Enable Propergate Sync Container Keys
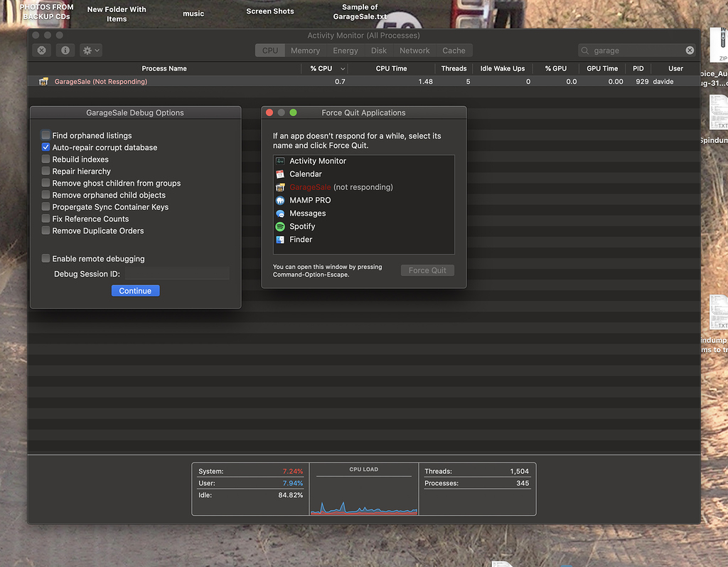 pos(45,207)
